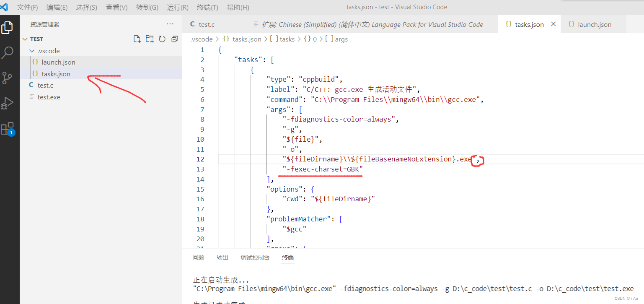Screen dimensions: 644x304
Task: Show the 调试控制台 panel tab
Action: pyautogui.click(x=255, y=257)
